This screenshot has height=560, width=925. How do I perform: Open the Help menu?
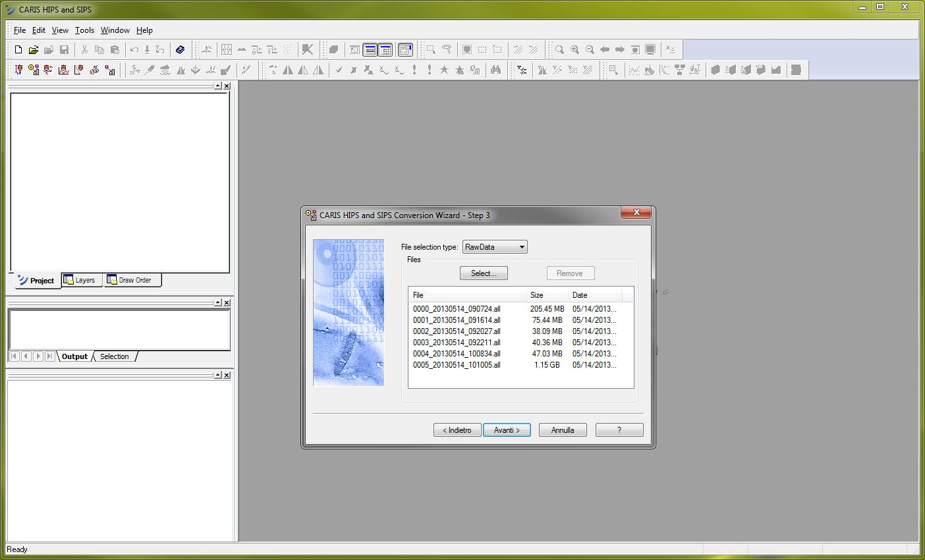[x=144, y=30]
